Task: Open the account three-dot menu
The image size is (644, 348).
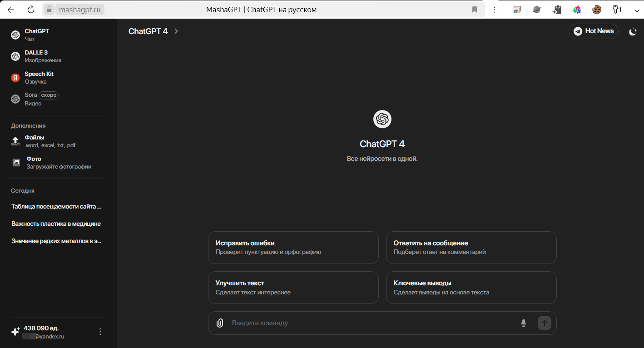Action: tap(100, 332)
